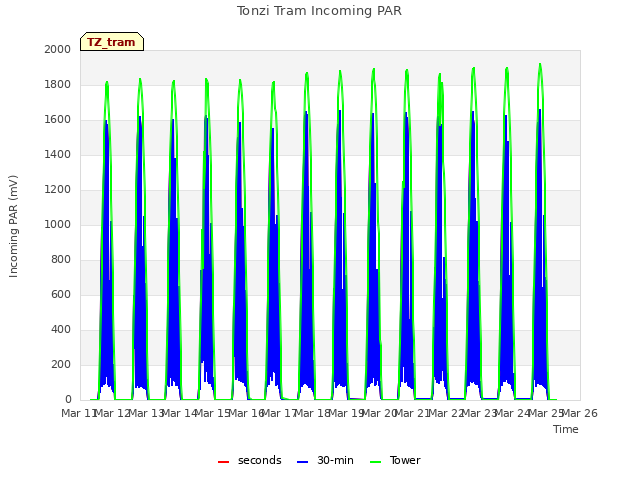Click the blue 30-min legend marker
The width and height of the screenshot is (640, 480).
pos(302,462)
